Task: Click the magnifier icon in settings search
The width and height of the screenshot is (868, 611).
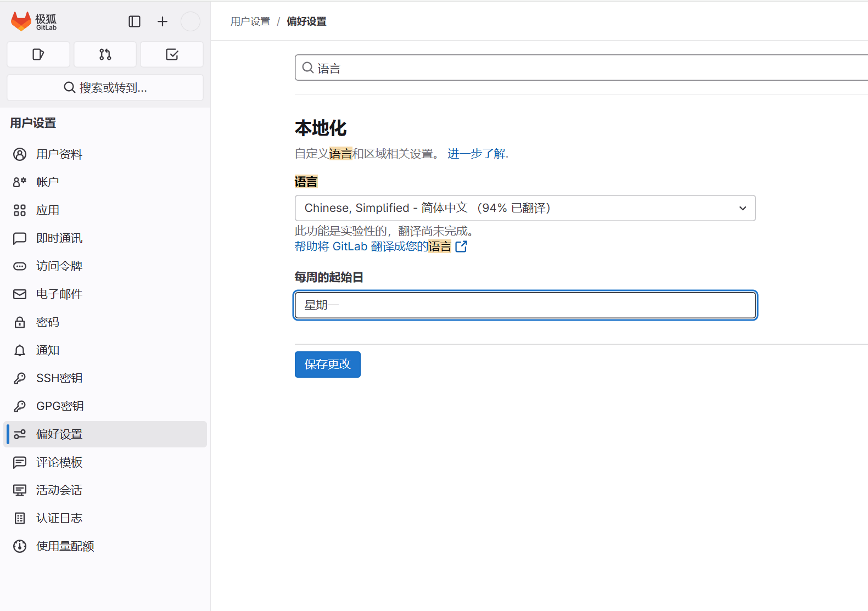Action: [x=308, y=68]
